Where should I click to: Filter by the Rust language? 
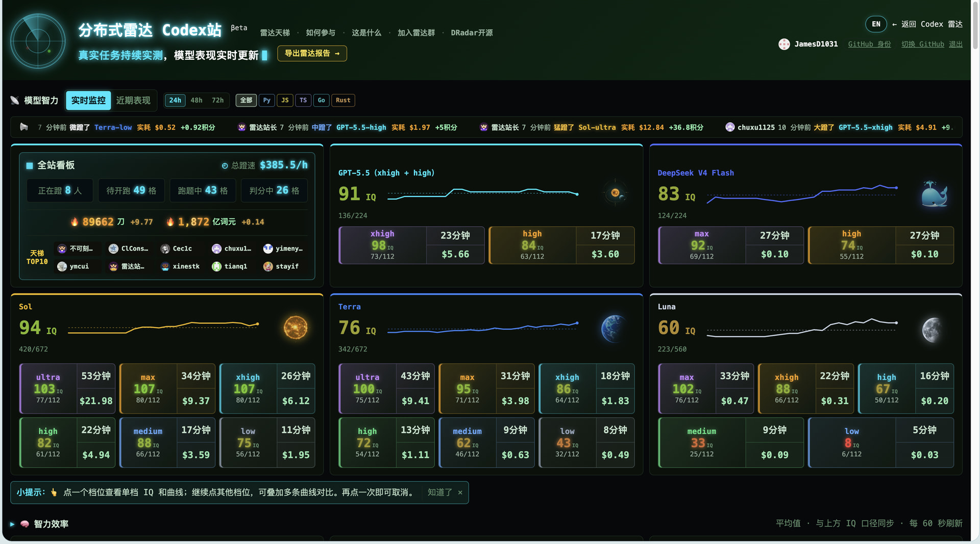343,100
